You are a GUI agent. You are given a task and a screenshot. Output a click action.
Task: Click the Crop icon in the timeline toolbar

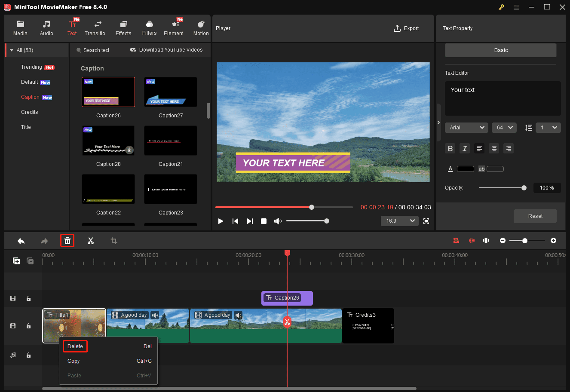tap(114, 241)
